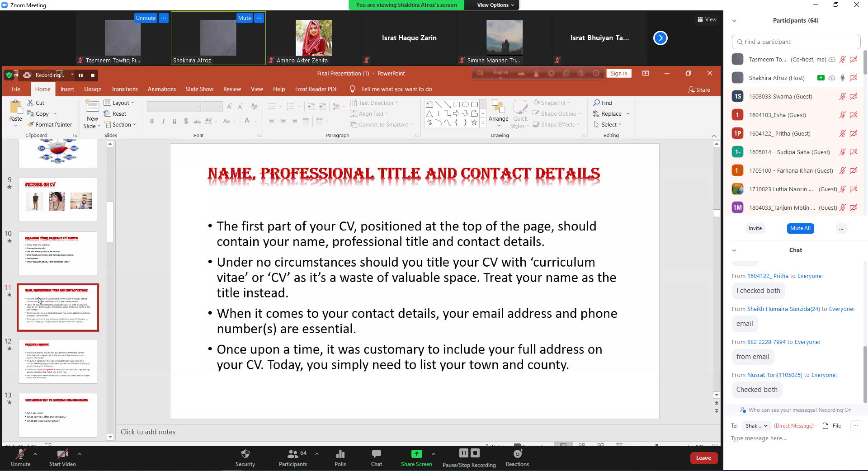Select slide 12 thumbnail
Screen dimensions: 868x471
click(58, 361)
